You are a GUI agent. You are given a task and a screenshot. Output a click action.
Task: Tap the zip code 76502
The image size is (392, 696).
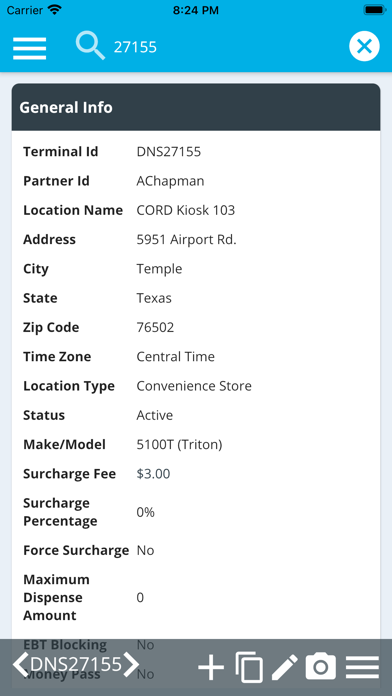tap(155, 328)
